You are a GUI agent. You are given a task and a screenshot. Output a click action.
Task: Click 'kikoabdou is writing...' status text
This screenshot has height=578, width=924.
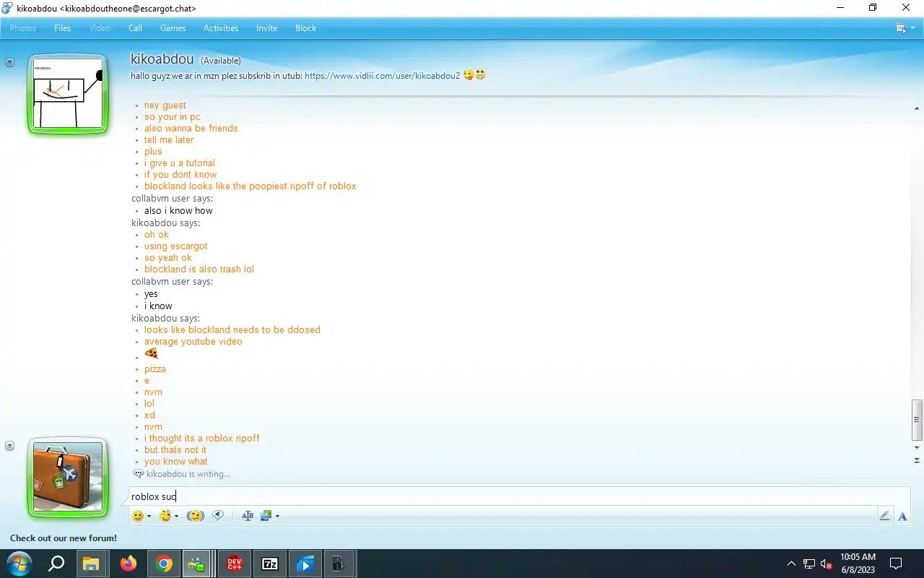point(188,474)
